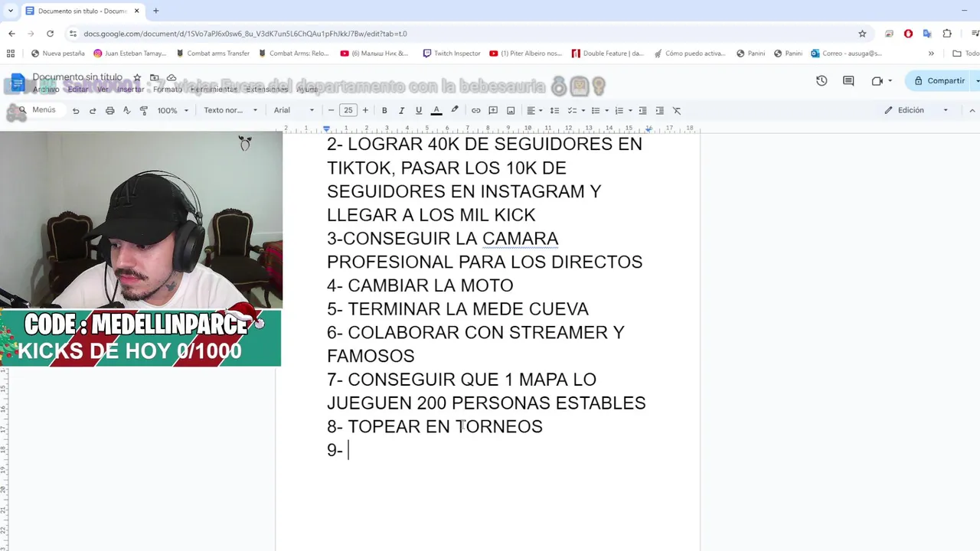
Task: Search the Menús box
Action: [37, 110]
